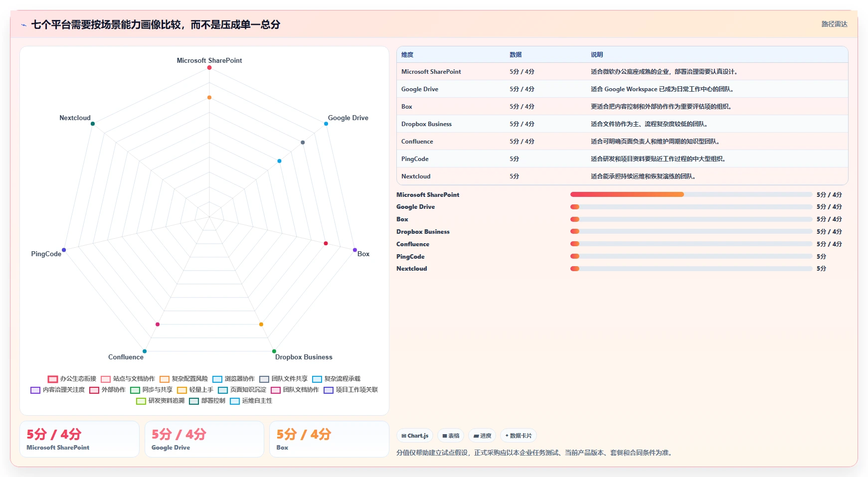The width and height of the screenshot is (868, 477).
Task: Toggle the 内容治理关注度 legend series
Action: click(57, 390)
